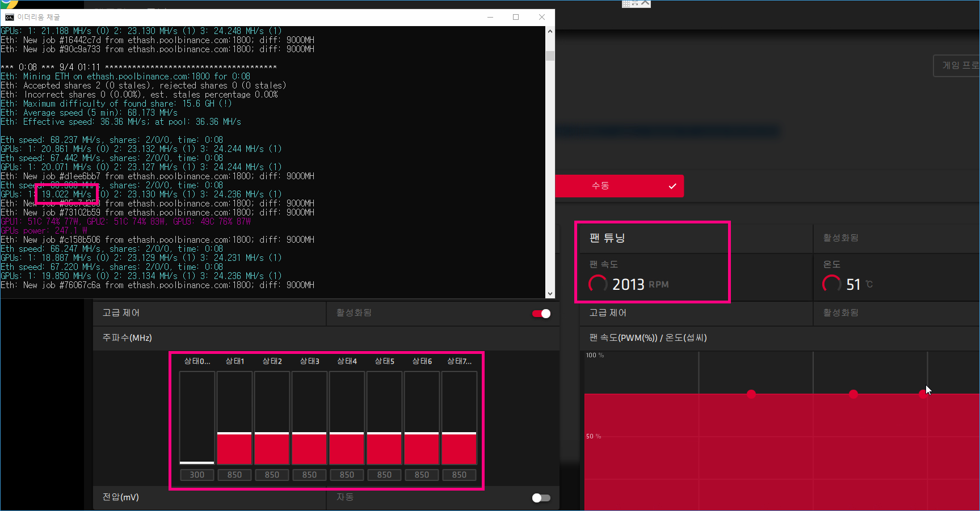Image resolution: width=980 pixels, height=511 pixels.
Task: Close the 이더리움 채굴 console window
Action: pos(542,17)
